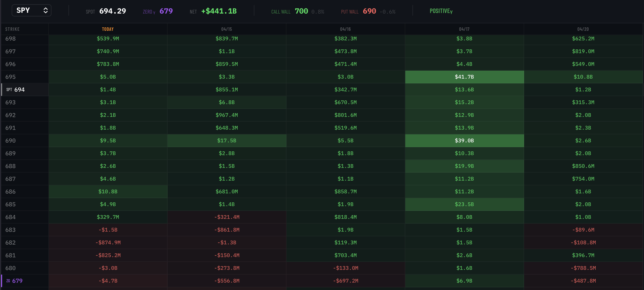Toggle highlighting on the $39.0B cell

point(464,140)
